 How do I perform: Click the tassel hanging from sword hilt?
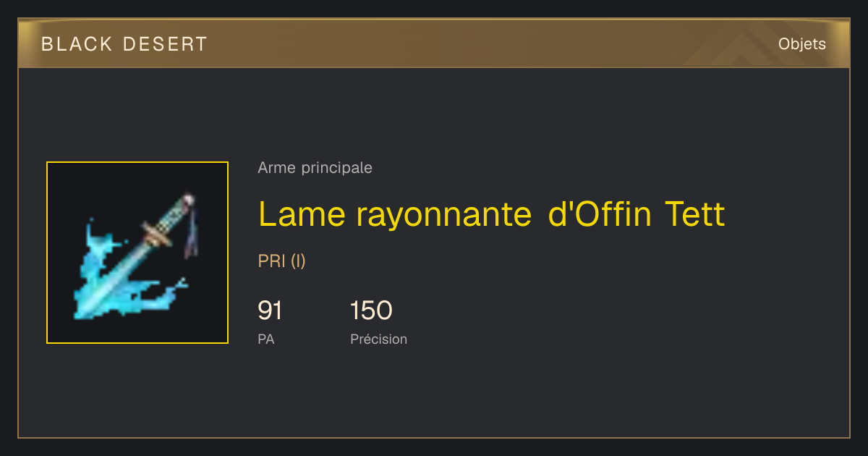click(x=192, y=232)
